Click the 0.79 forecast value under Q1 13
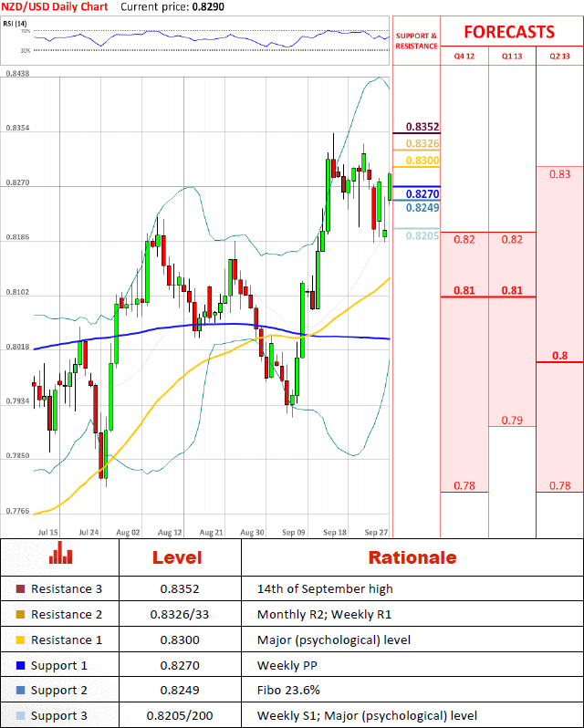Image resolution: width=584 pixels, height=728 pixels. point(512,421)
